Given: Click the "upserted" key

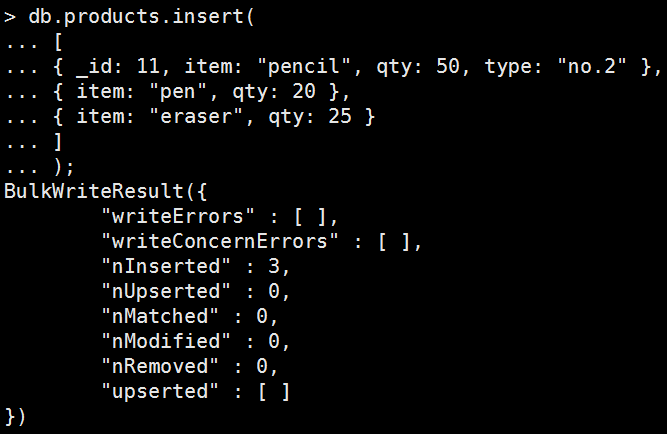Looking at the screenshot, I should (160, 392).
